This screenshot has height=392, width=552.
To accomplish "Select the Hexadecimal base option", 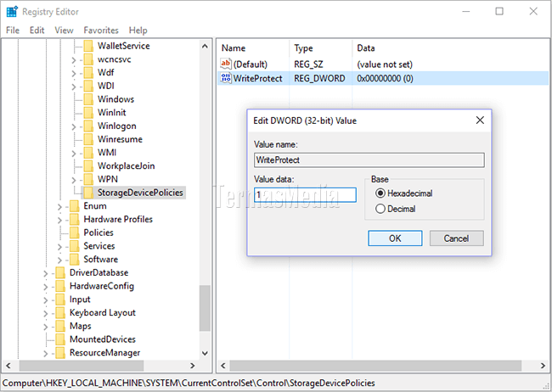I will [x=380, y=193].
